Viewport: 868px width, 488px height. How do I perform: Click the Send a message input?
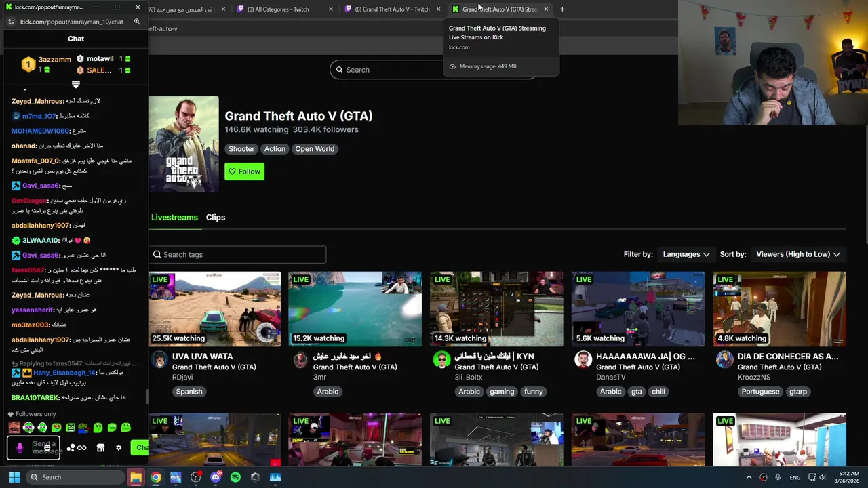(x=33, y=448)
